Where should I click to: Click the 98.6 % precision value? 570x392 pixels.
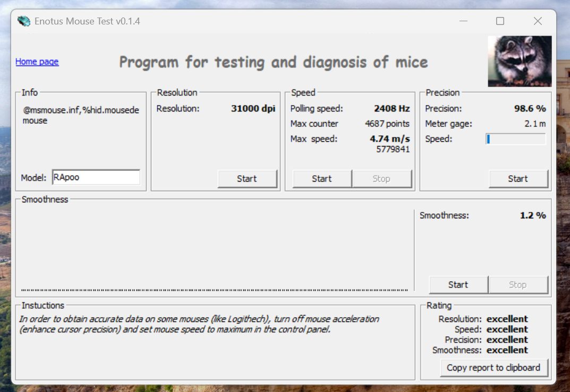[x=530, y=108]
